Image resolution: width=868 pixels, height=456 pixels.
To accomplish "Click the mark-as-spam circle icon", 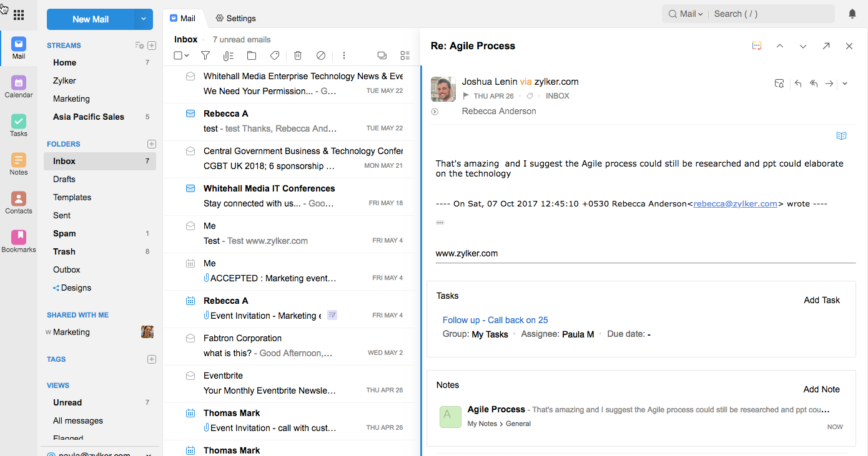I will (321, 56).
